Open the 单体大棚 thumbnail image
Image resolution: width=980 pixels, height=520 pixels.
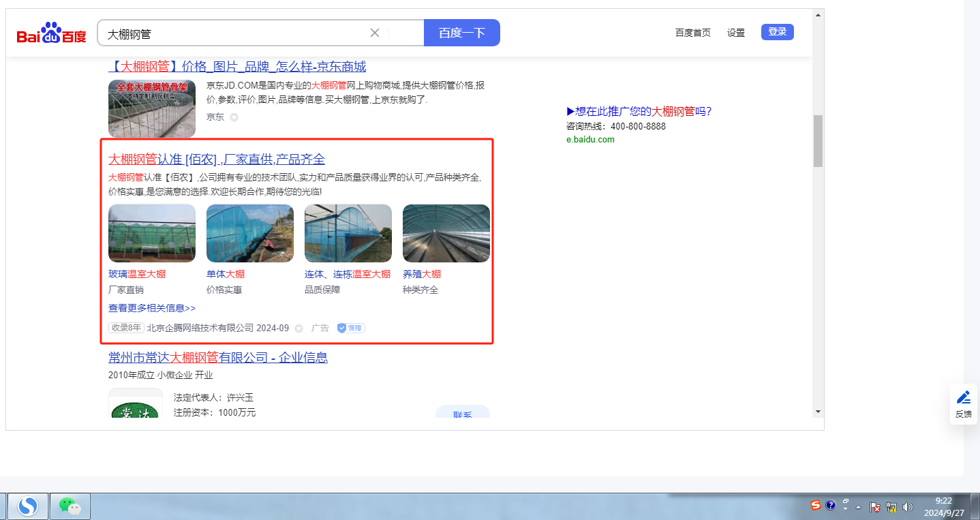pyautogui.click(x=250, y=233)
